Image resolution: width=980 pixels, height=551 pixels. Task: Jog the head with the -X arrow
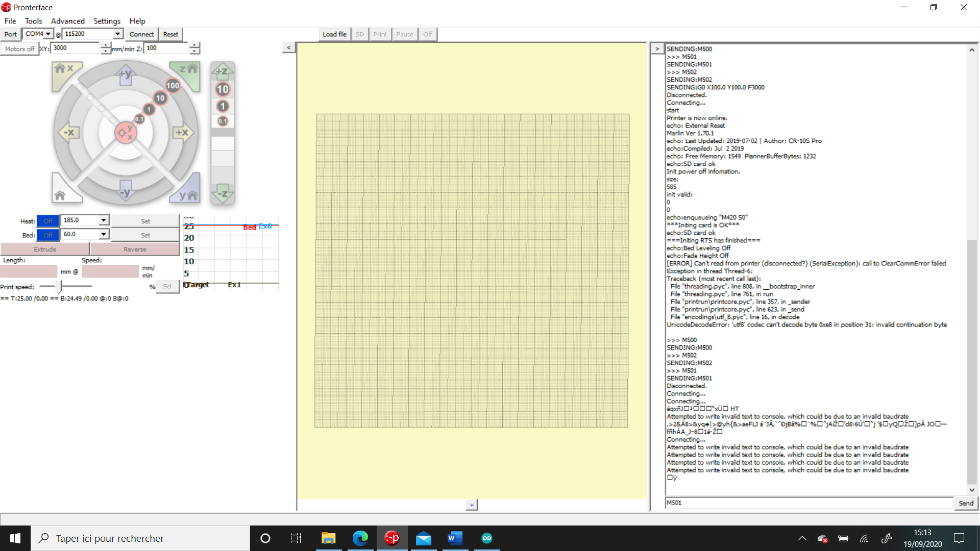click(68, 133)
